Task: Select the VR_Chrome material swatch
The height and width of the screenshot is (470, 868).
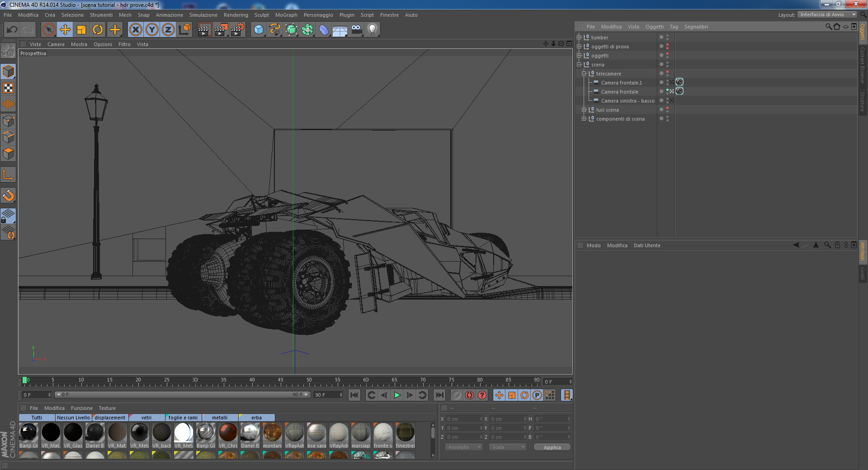Action: pyautogui.click(x=228, y=433)
